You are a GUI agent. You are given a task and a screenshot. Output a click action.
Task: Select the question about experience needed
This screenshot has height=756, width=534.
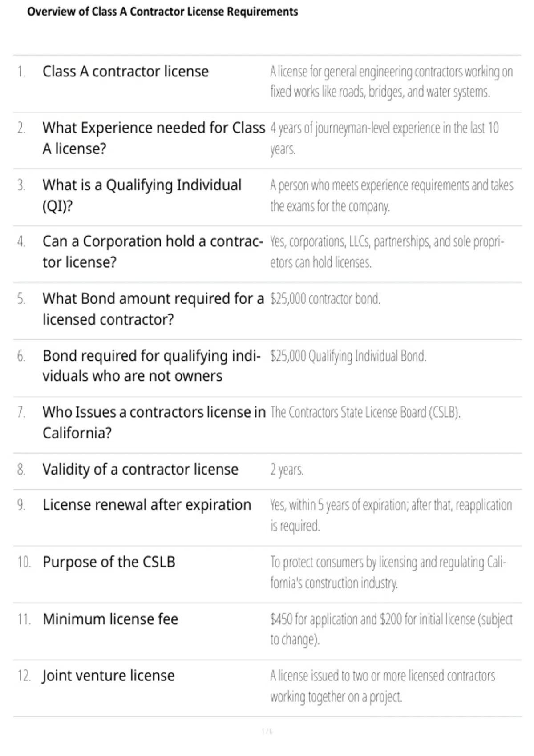coord(154,138)
